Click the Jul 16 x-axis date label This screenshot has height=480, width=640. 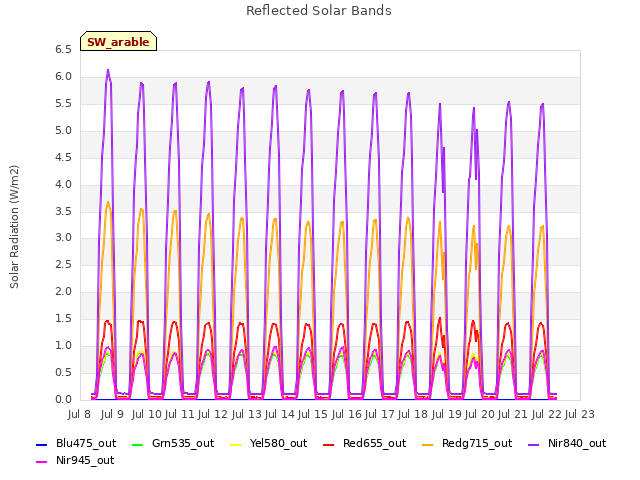coord(346,414)
